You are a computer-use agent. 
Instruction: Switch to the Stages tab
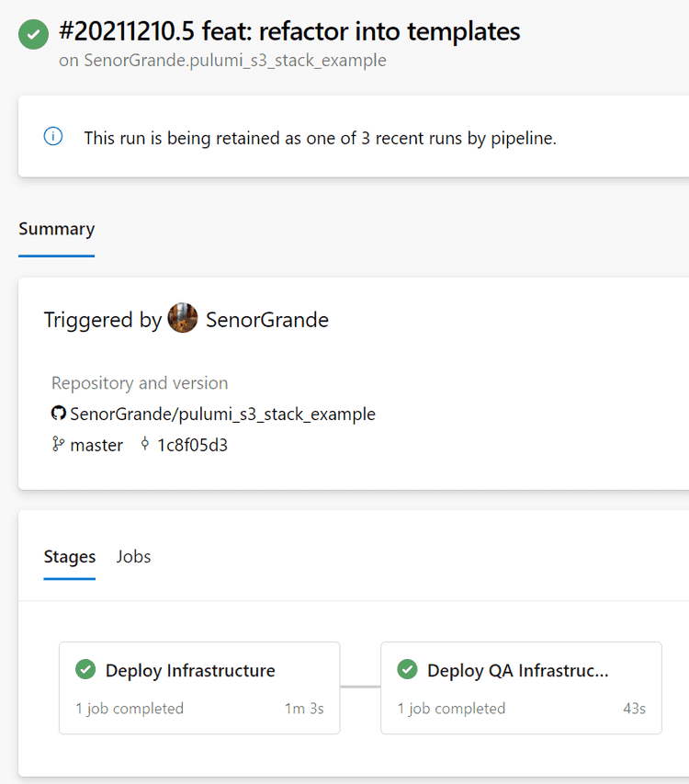(x=70, y=556)
